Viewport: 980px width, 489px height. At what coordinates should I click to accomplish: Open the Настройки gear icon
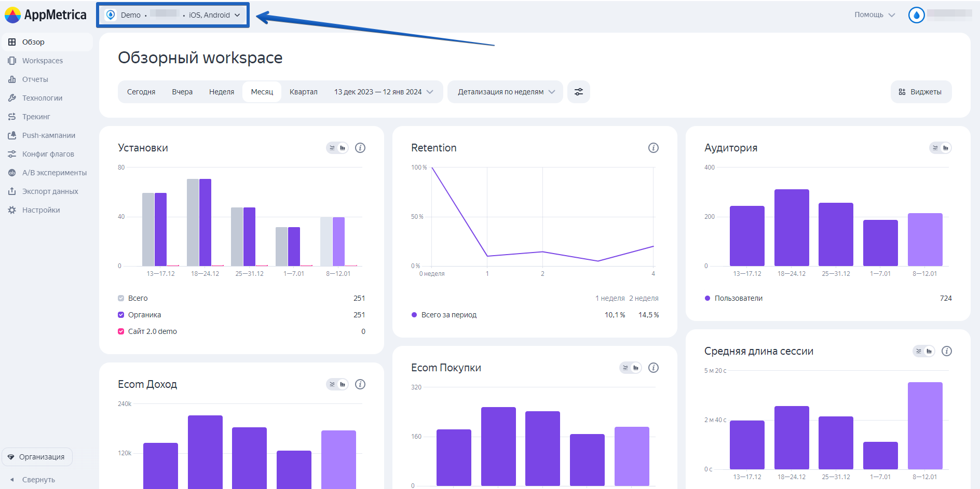[12, 210]
